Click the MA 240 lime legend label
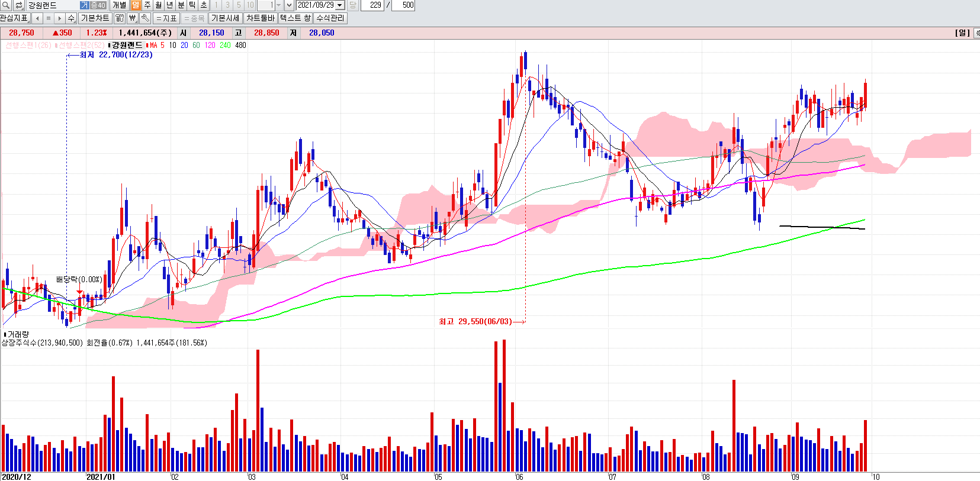Image resolution: width=980 pixels, height=481 pixels. point(225,45)
